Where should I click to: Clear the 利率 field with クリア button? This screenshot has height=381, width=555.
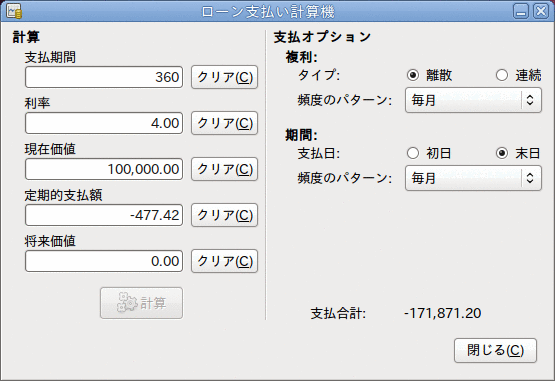224,123
